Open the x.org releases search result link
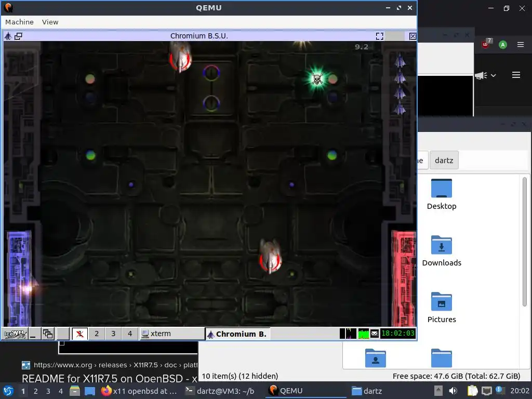This screenshot has height=399, width=532. (x=115, y=365)
